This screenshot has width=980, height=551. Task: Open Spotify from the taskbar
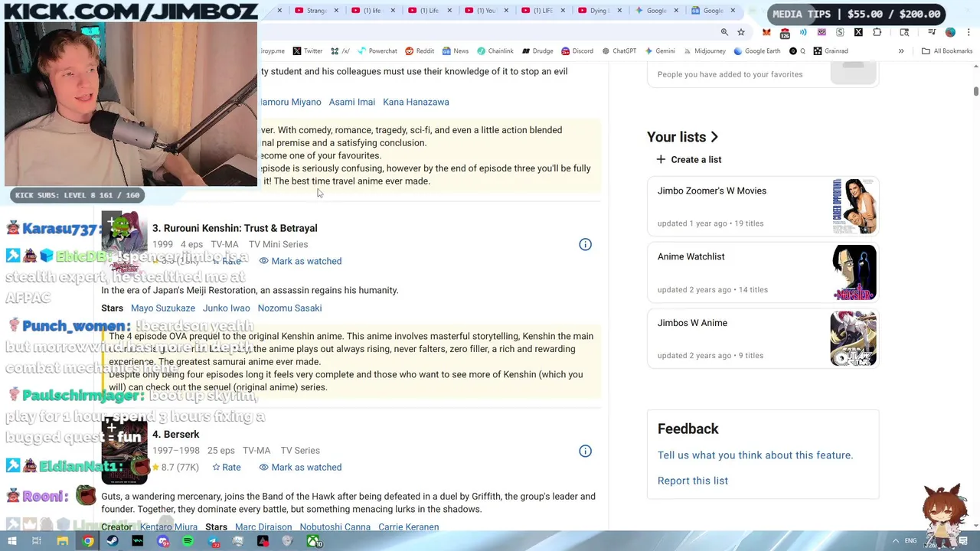coord(188,541)
